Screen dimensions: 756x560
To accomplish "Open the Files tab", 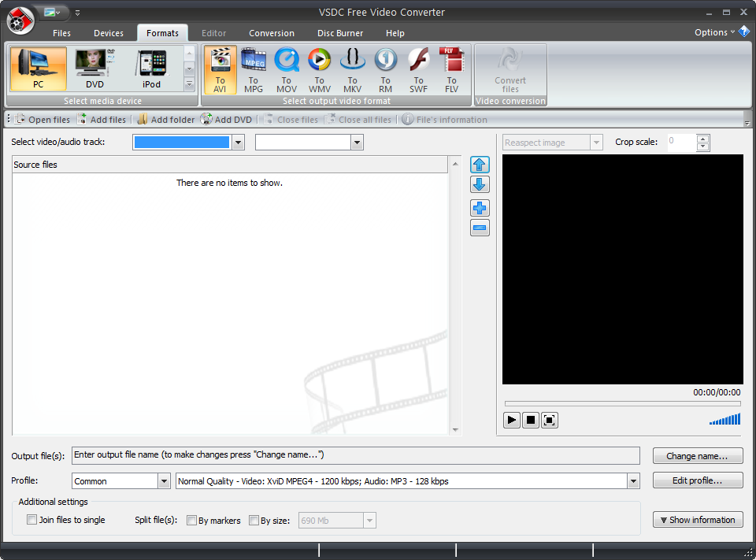I will [x=61, y=33].
